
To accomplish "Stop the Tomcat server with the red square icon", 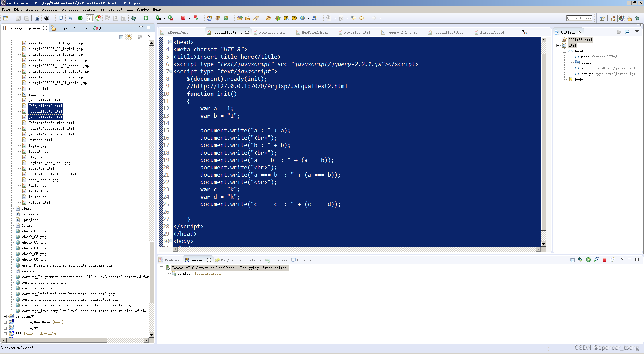I will [605, 260].
